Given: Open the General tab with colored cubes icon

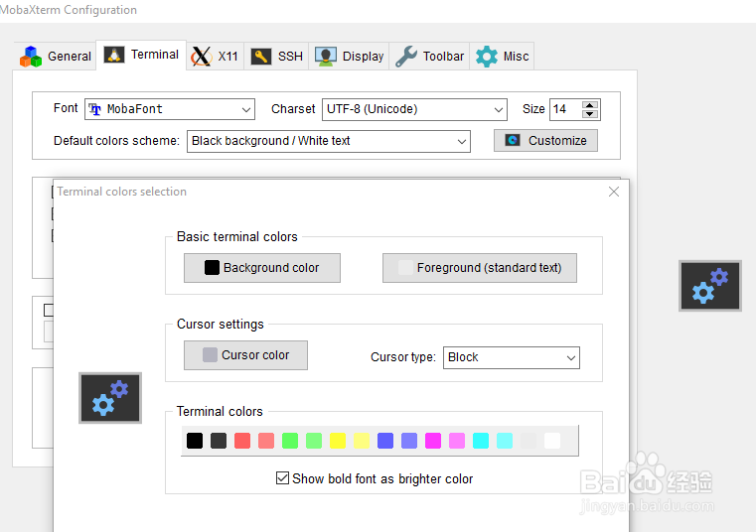Looking at the screenshot, I should 55,57.
